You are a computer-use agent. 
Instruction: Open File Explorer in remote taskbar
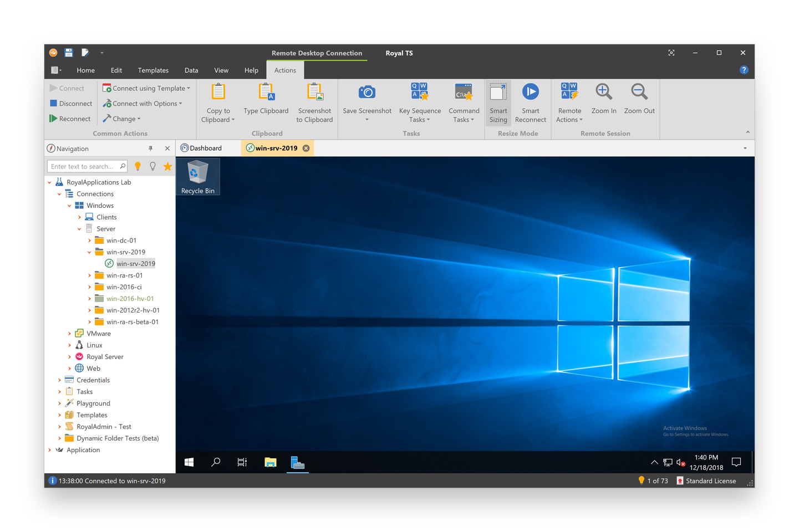pyautogui.click(x=270, y=462)
